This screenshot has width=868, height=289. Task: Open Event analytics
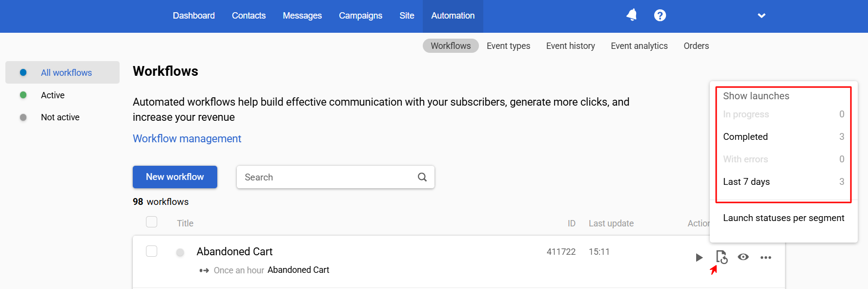click(639, 45)
